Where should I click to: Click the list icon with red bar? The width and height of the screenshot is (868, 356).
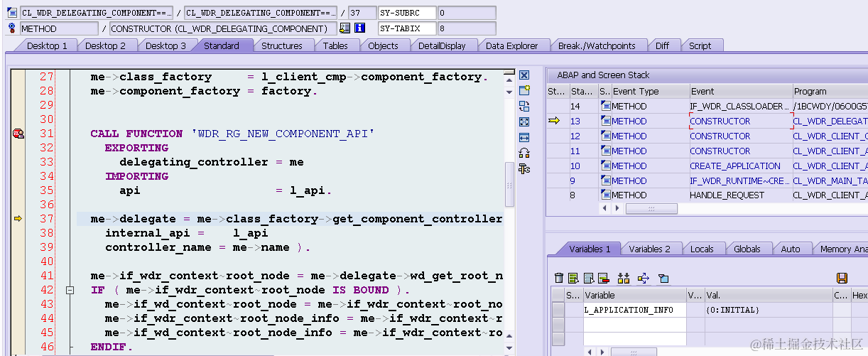tap(603, 278)
